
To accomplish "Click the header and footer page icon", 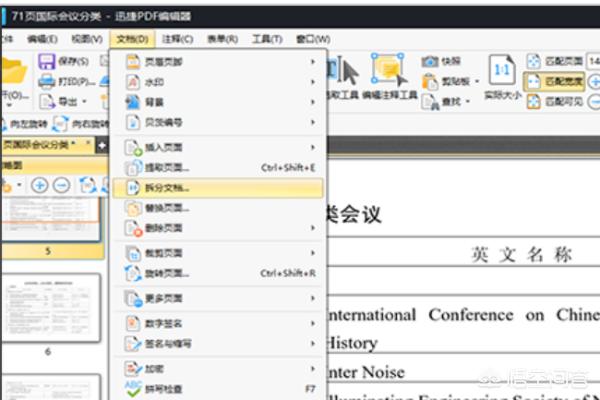I will coord(133,62).
